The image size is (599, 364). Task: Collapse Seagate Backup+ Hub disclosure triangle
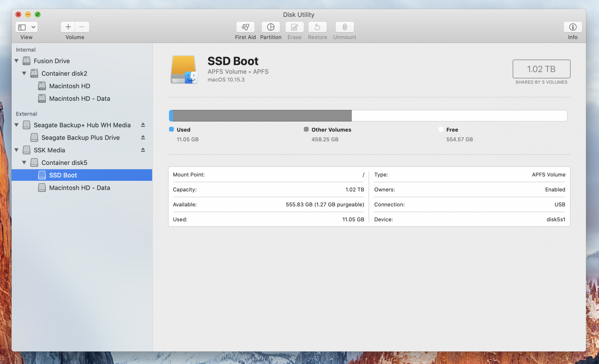[16, 125]
